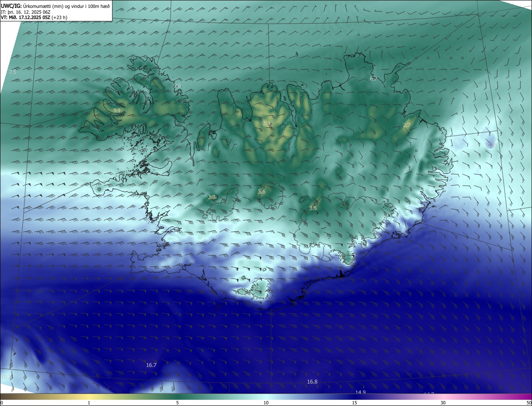This screenshot has height=406, width=532.
Task: Click the map title 'Úrkomumætti (mm) og vindur í 100m hæð'
Action: click(66, 6)
